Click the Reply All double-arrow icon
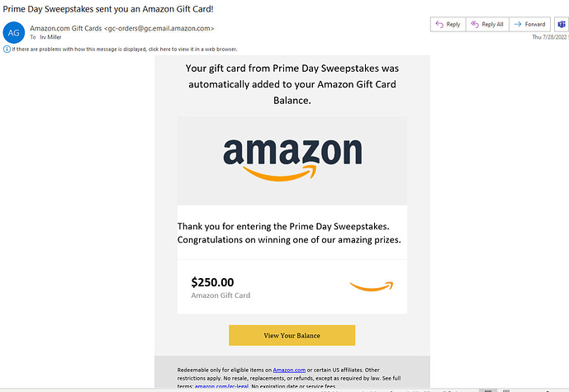This screenshot has height=392, width=569. 477,25
